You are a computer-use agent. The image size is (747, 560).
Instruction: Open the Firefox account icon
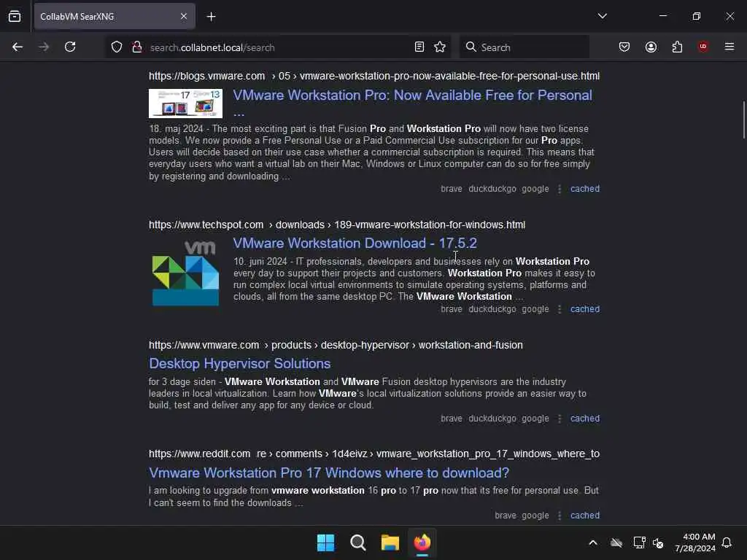(x=651, y=47)
